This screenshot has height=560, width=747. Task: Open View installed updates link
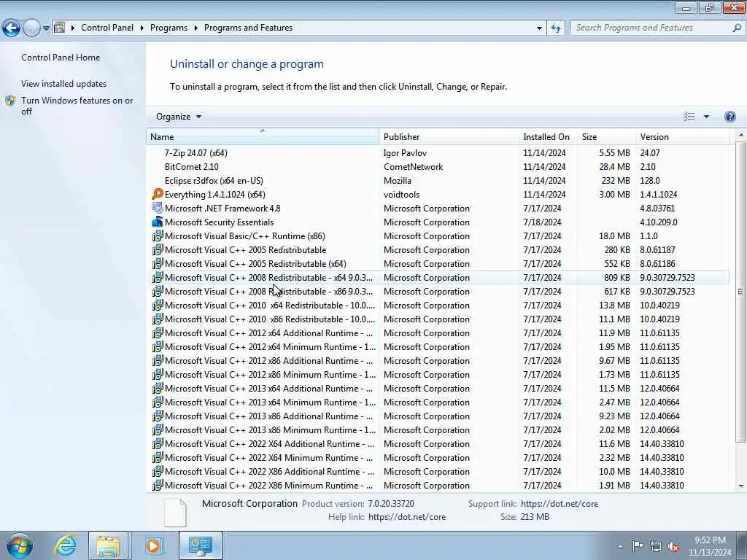tap(64, 84)
